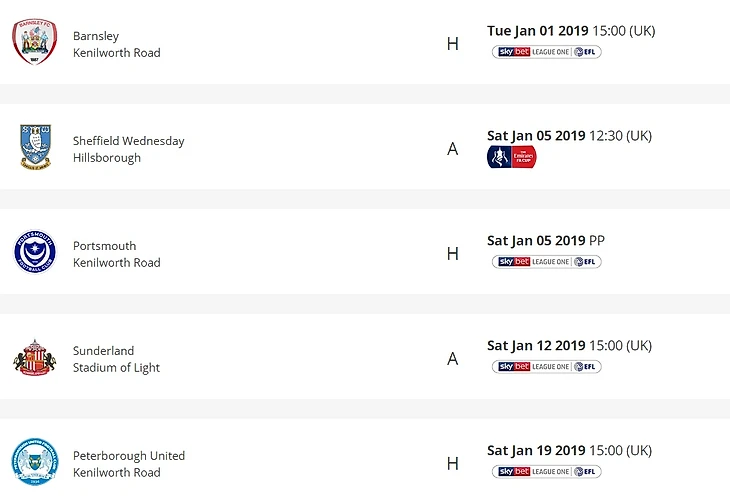Click the postponed Sat Jan 05 2019 PP date
Image resolution: width=730 pixels, height=503 pixels.
pyautogui.click(x=545, y=241)
